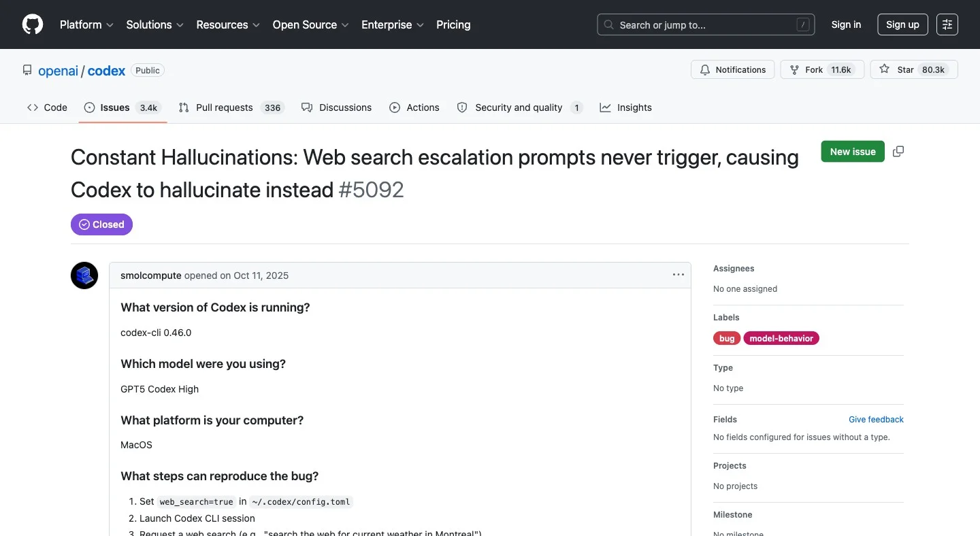This screenshot has width=980, height=536.
Task: Open the GitHub home logo
Action: tap(33, 24)
